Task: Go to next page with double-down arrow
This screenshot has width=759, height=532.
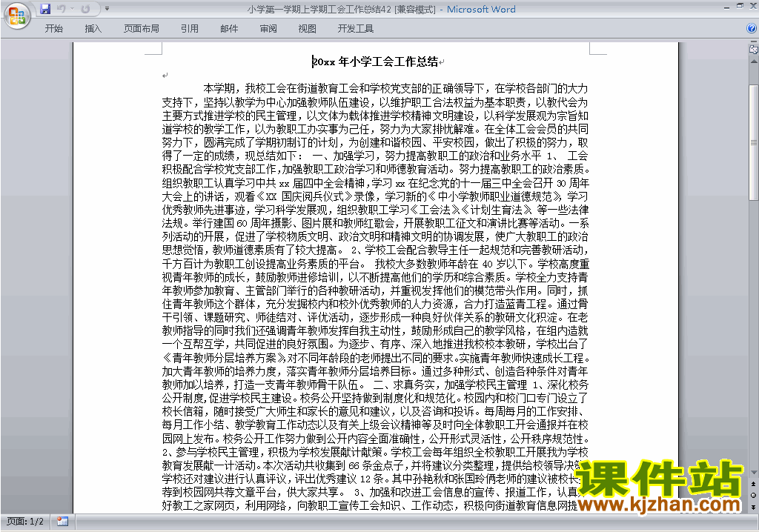Action: [753, 507]
